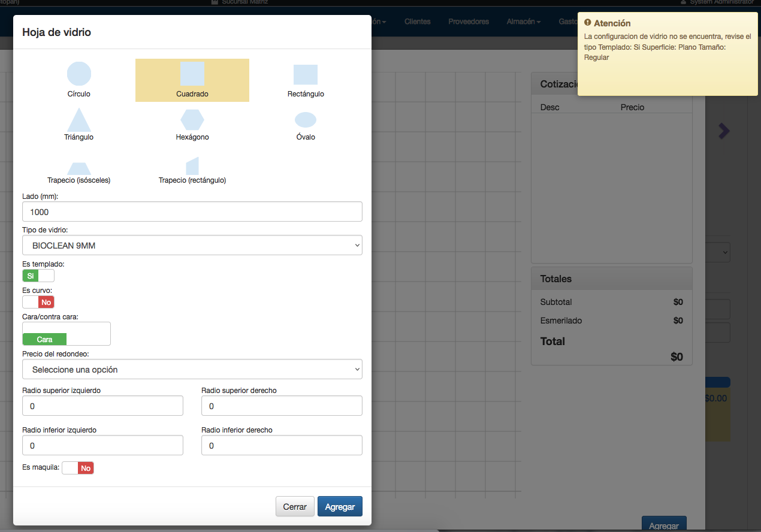Switch the Es maquila toggle
Image resolution: width=761 pixels, height=532 pixels.
pos(78,468)
